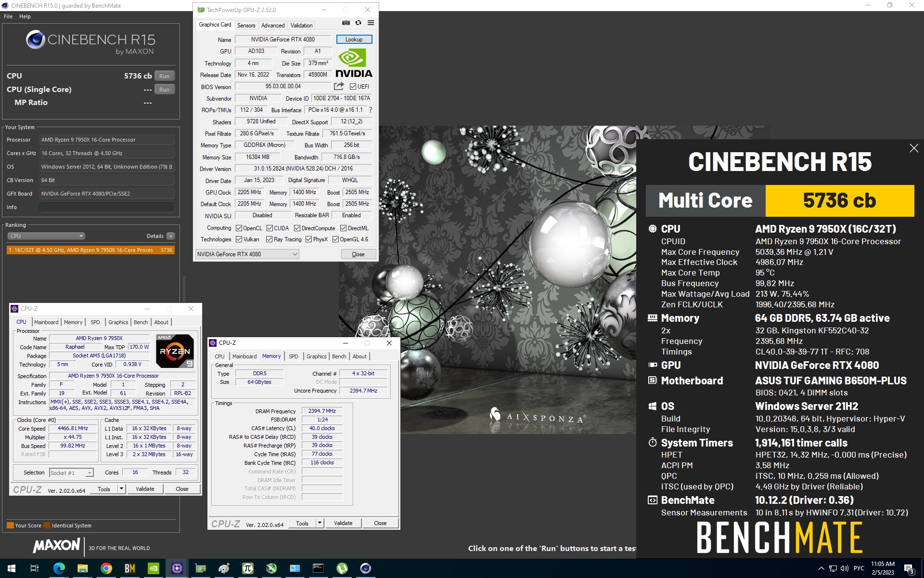The image size is (924, 578).
Task: Run the CPU Single Core test
Action: 164,90
